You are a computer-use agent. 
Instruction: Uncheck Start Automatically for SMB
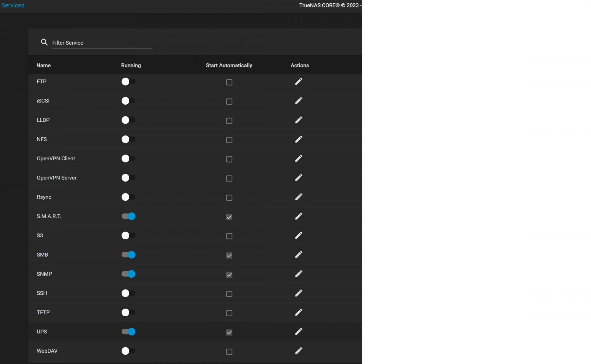pyautogui.click(x=229, y=255)
